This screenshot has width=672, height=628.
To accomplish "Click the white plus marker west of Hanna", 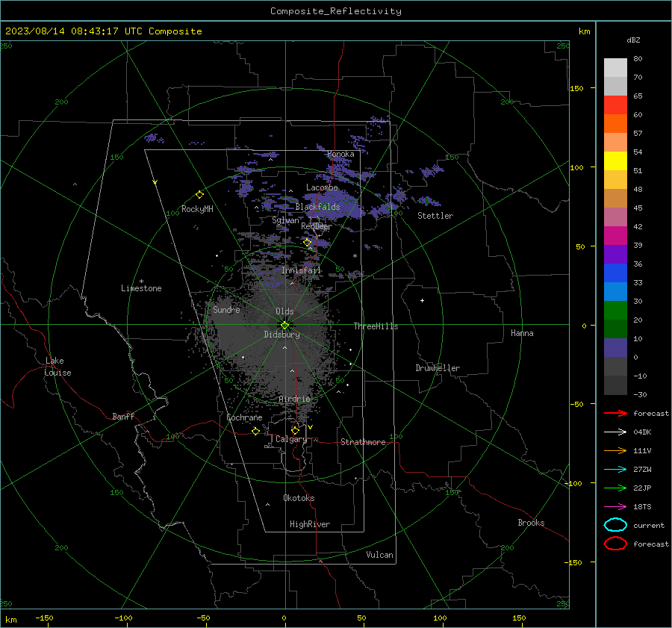I will pos(422,300).
